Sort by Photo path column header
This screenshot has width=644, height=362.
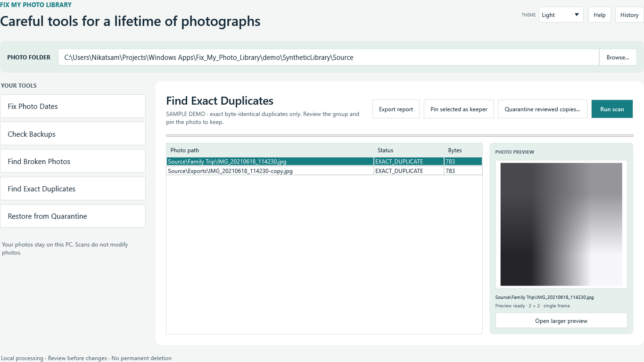tap(270, 150)
